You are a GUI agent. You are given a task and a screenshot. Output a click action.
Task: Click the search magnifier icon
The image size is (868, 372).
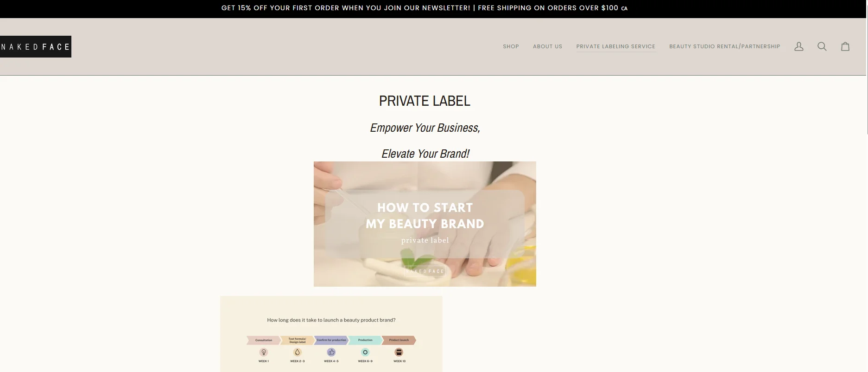822,46
